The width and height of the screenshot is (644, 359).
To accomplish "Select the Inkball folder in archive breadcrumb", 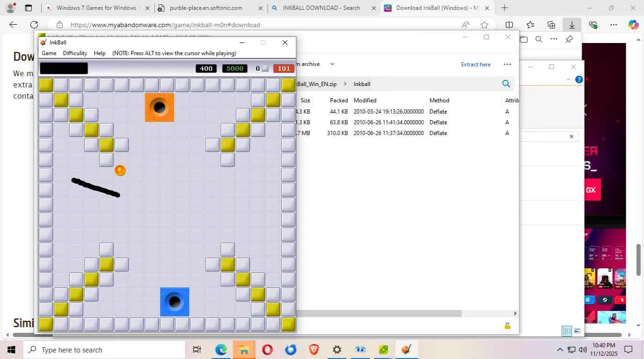I will [362, 84].
